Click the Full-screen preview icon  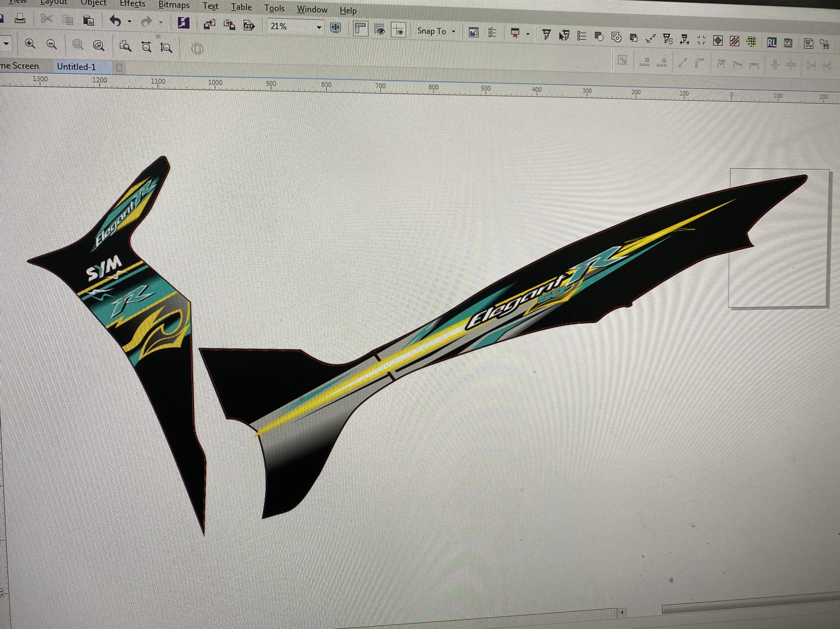[x=335, y=27]
